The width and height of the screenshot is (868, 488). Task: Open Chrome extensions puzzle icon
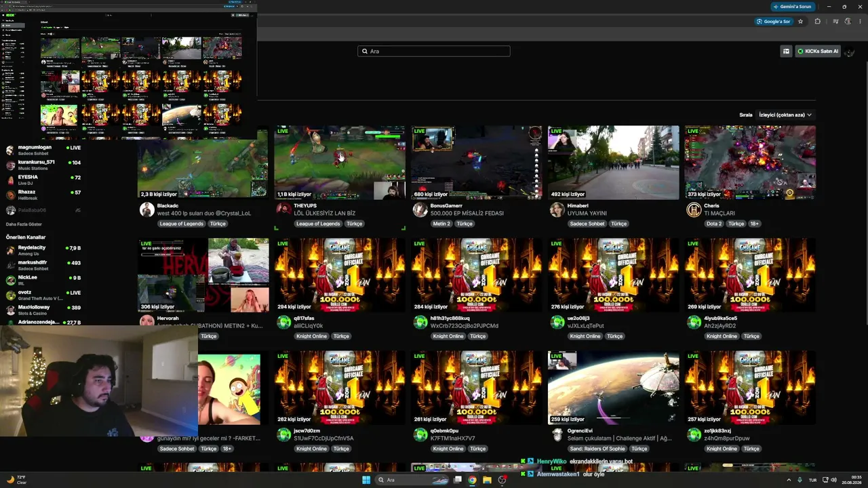[x=817, y=22]
